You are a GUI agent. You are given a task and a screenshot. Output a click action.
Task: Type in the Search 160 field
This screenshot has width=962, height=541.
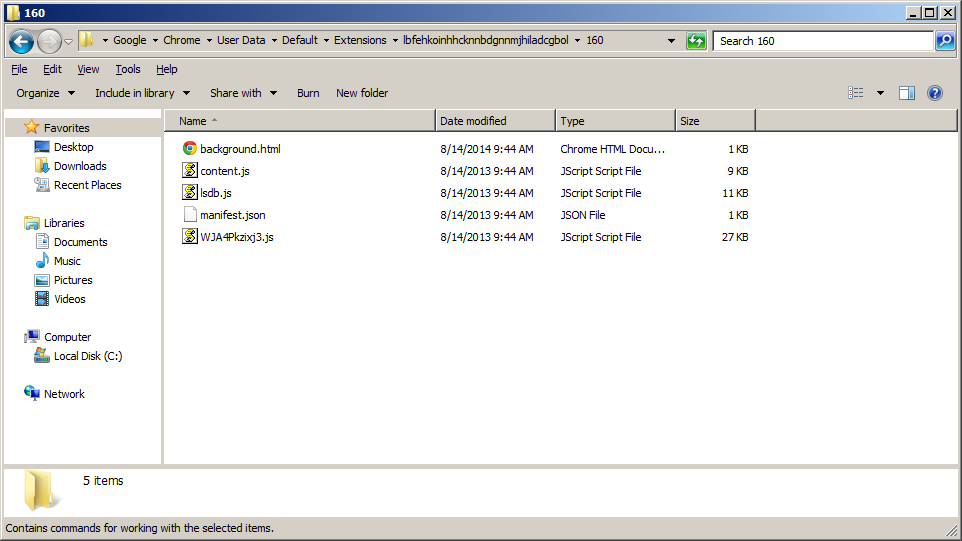pos(822,41)
